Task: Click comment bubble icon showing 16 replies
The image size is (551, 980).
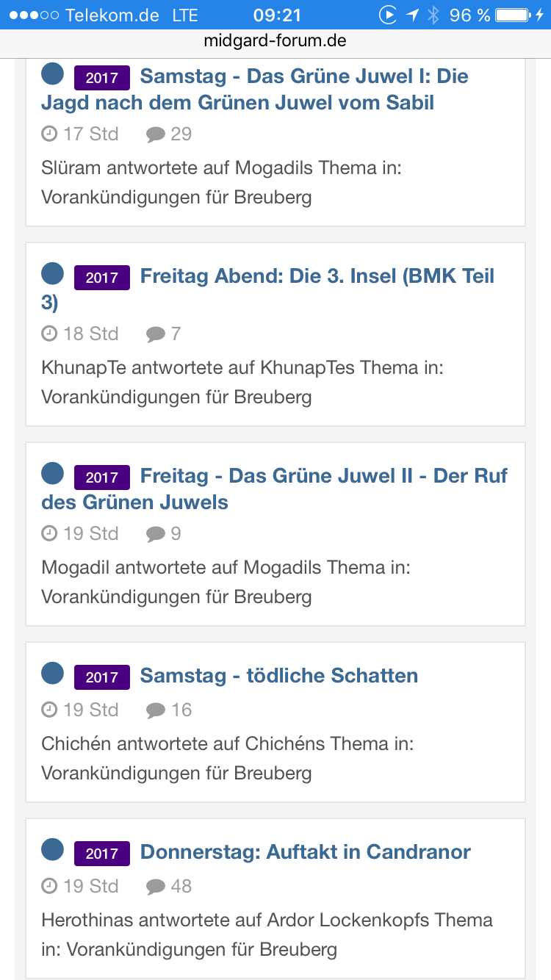Action: tap(156, 710)
